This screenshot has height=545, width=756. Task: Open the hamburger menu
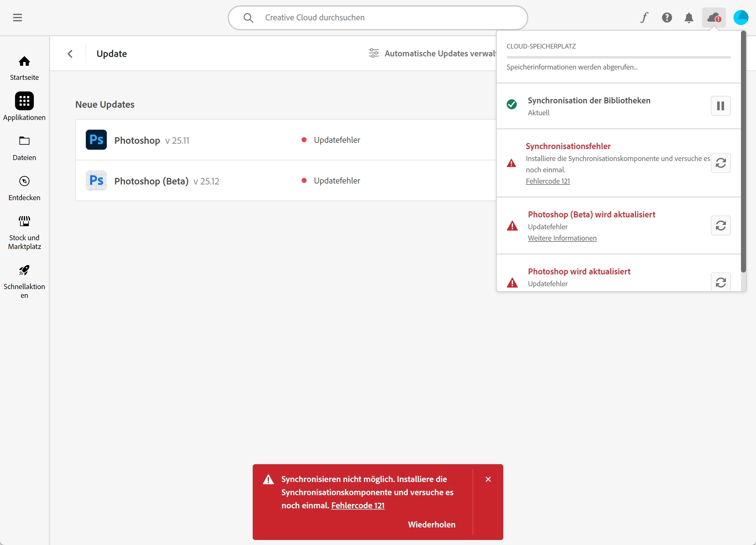[x=17, y=17]
